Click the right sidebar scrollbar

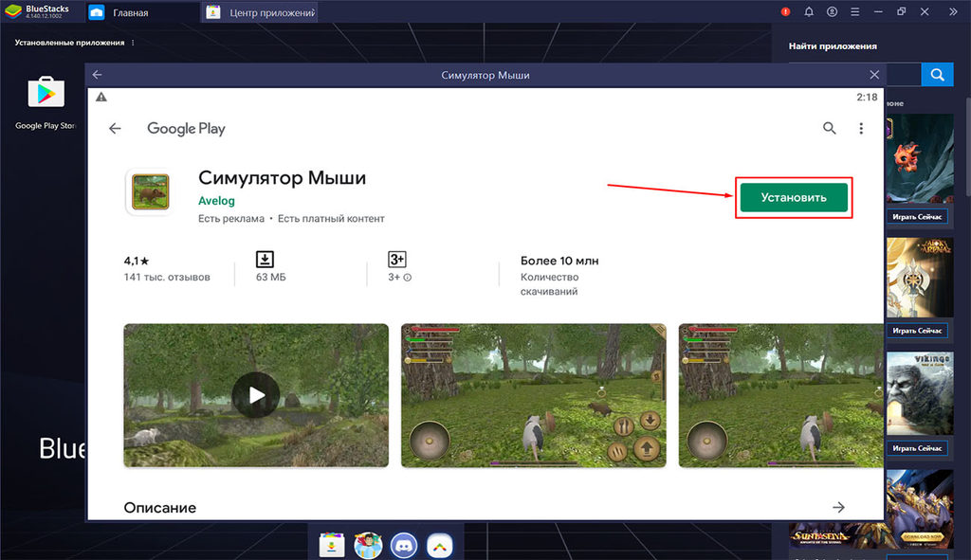pyautogui.click(x=968, y=147)
